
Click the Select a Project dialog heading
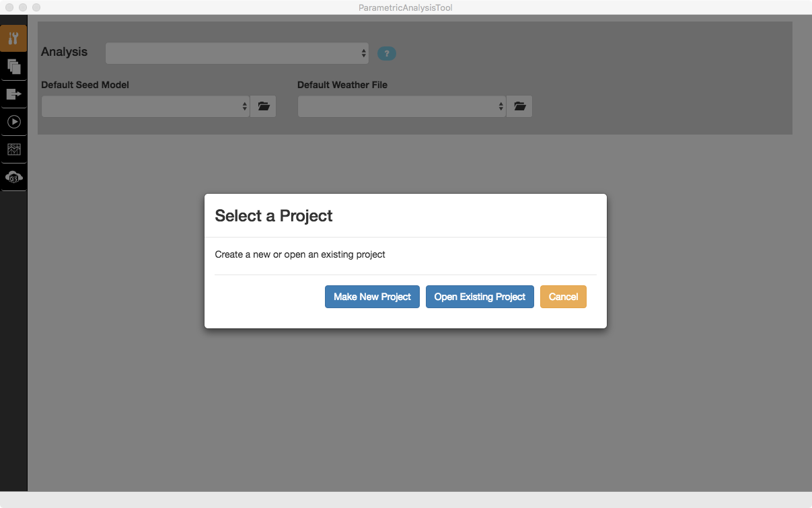click(274, 216)
